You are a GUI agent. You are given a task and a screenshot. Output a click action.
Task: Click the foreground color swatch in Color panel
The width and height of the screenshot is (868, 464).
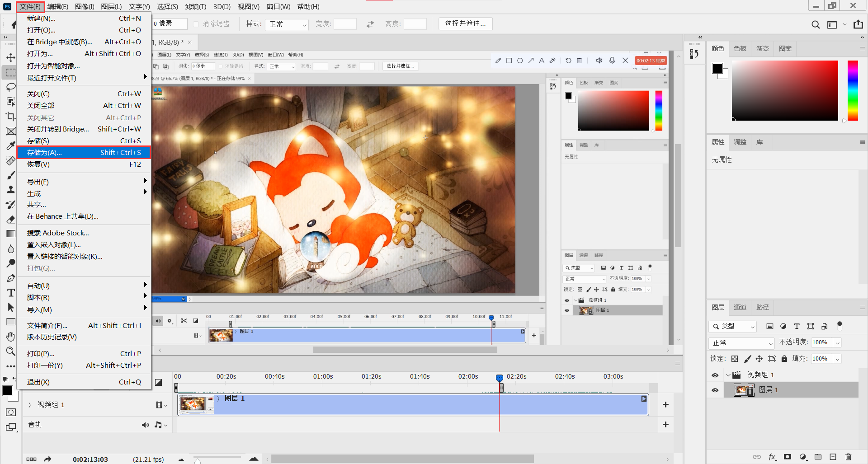click(717, 68)
